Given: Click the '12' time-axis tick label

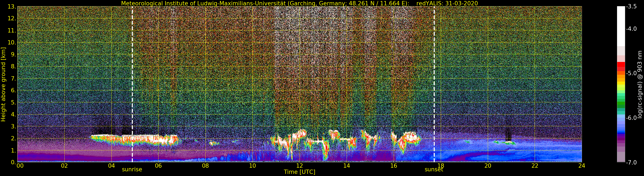Looking at the screenshot, I should pos(300,166).
